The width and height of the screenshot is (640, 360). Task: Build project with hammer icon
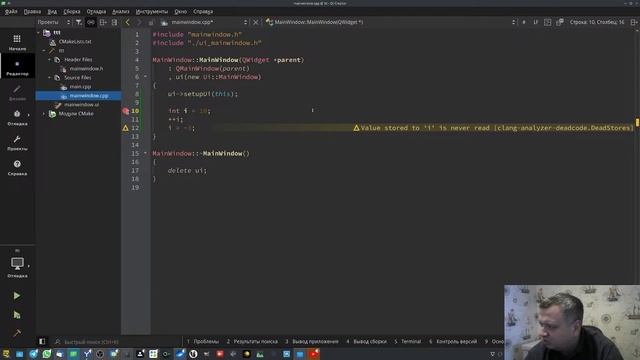tap(17, 333)
